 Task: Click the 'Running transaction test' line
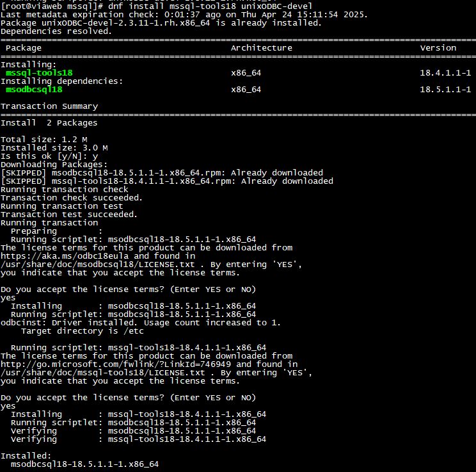point(61,206)
